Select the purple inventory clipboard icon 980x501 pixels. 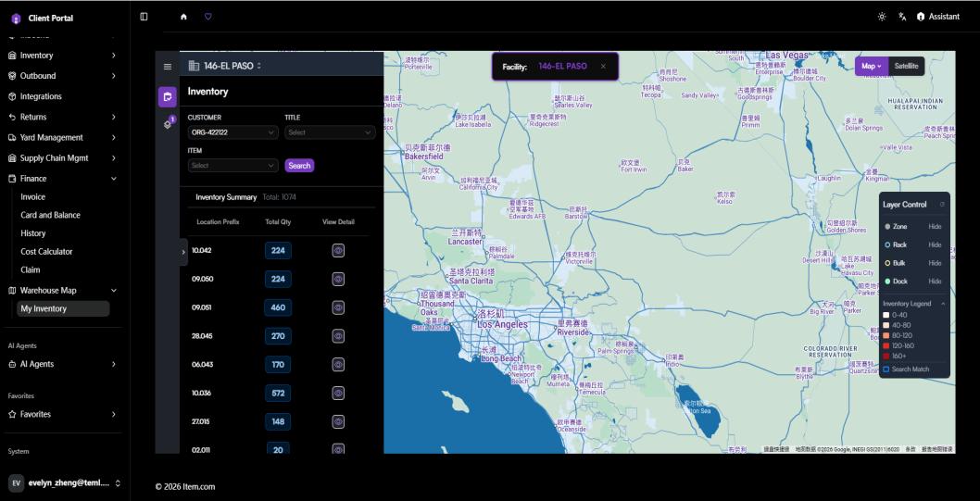167,97
